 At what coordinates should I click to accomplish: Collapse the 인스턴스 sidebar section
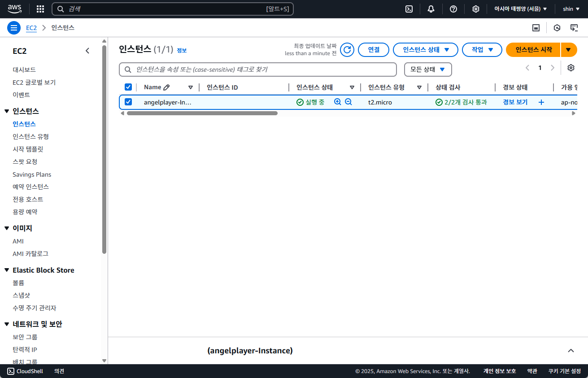[7, 111]
